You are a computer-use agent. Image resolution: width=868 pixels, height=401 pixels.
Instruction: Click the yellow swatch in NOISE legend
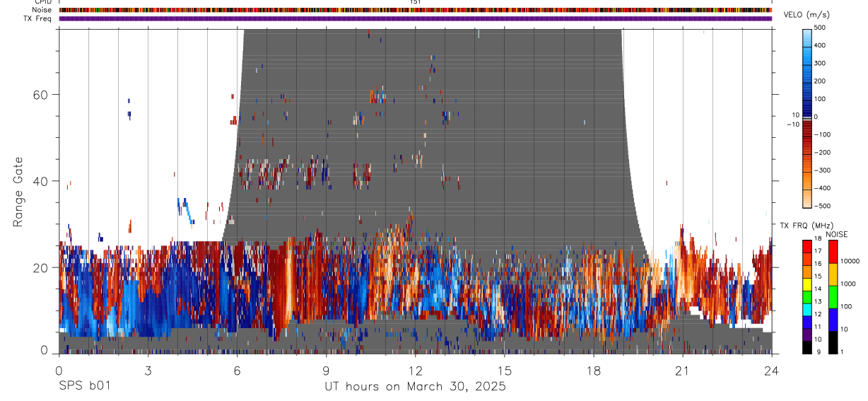point(833,274)
